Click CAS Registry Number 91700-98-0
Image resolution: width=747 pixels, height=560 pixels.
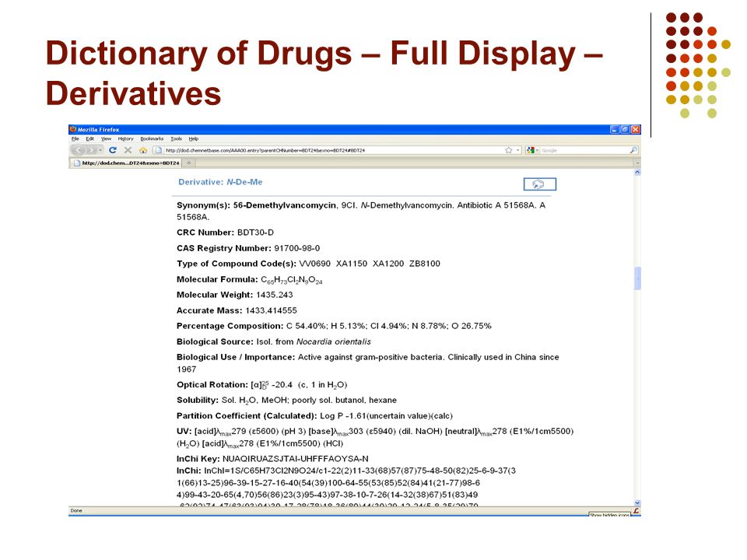pos(296,248)
